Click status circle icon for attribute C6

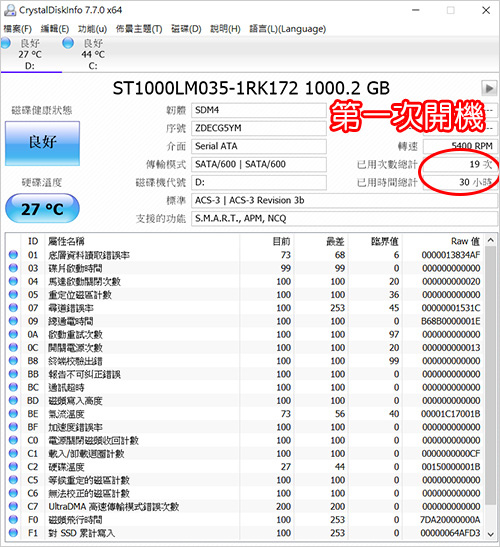(x=13, y=493)
